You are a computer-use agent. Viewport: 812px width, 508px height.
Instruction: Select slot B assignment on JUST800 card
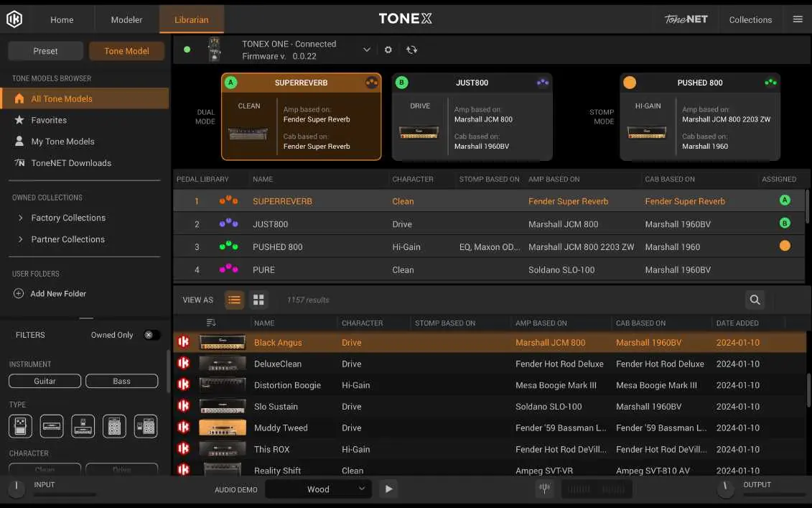point(401,83)
